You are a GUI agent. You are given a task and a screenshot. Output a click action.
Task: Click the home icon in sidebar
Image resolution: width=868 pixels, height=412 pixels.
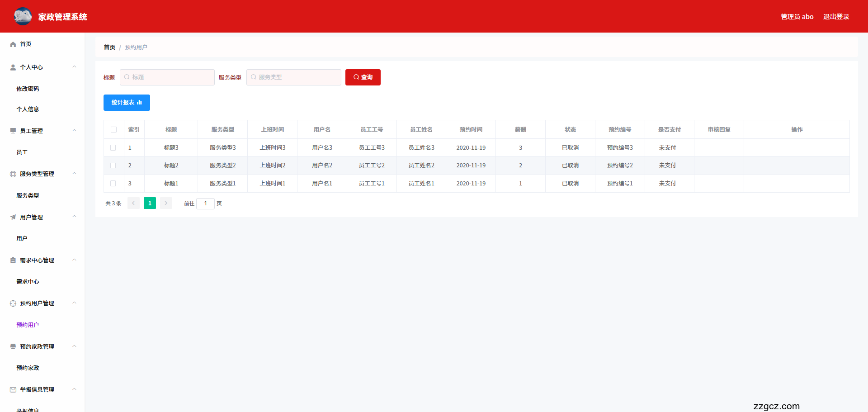[13, 44]
